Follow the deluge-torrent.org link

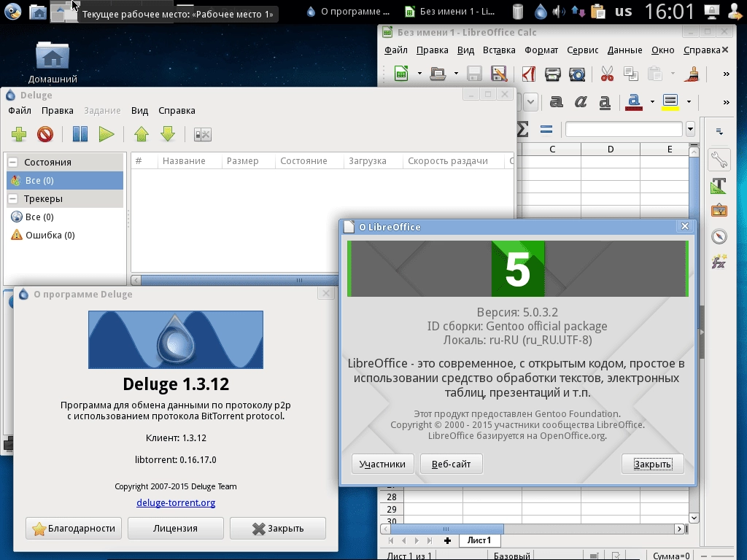(176, 503)
